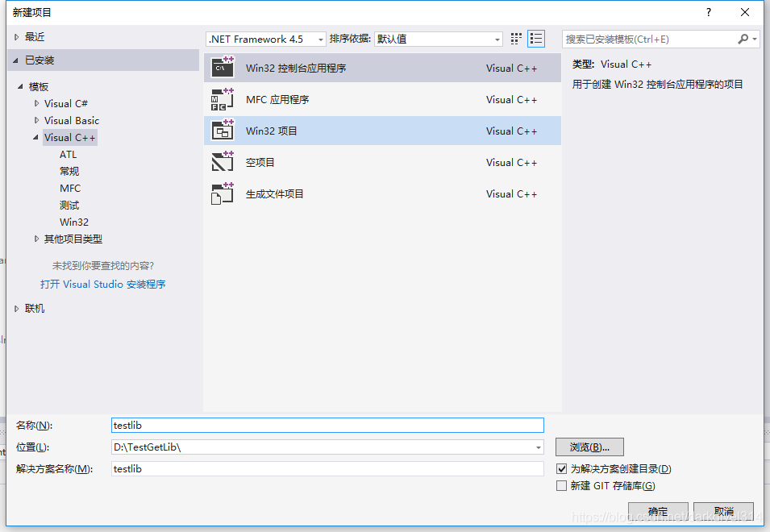This screenshot has width=770, height=532.
Task: Open the .NET Framework 4.5 dropdown
Action: 265,39
